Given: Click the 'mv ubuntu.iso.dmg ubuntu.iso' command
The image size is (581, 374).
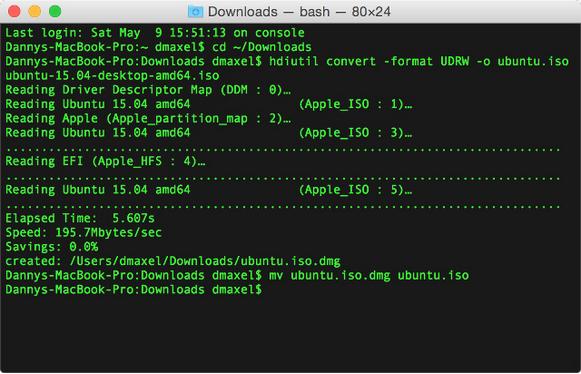Looking at the screenshot, I should pyautogui.click(x=369, y=275).
